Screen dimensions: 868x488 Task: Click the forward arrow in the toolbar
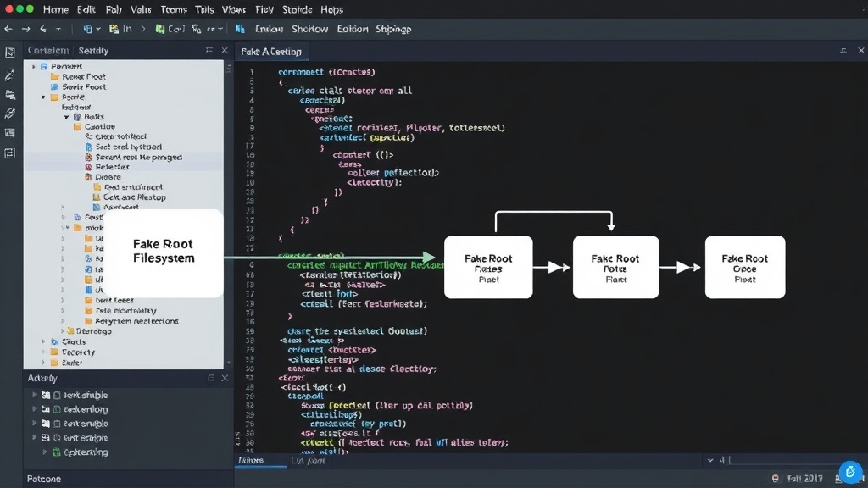click(26, 29)
